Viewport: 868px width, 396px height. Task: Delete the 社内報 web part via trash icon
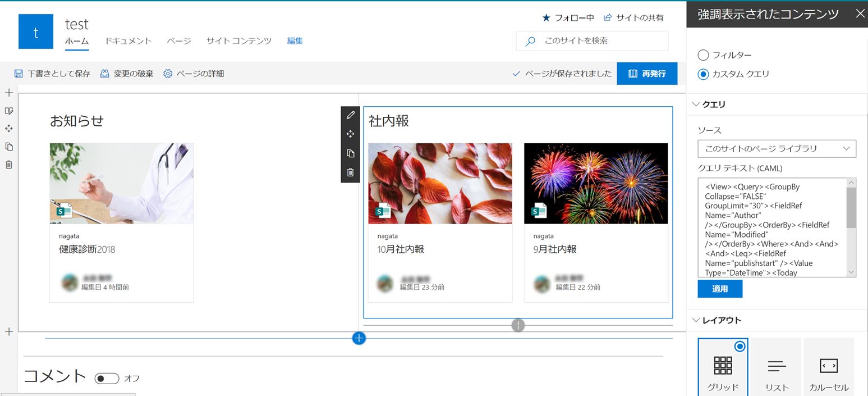tap(351, 172)
